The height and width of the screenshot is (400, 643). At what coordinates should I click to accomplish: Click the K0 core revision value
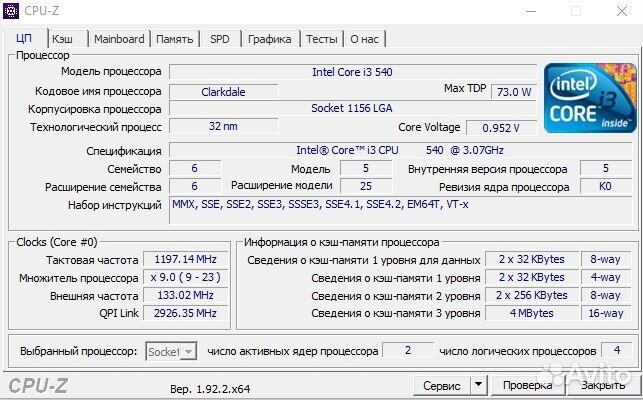[606, 186]
